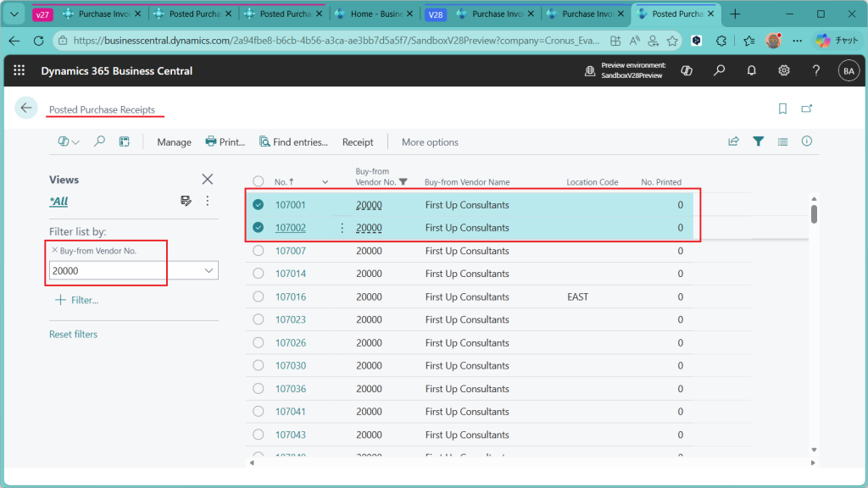Click the Reset filters link
Viewport: 868px width, 488px height.
(73, 335)
